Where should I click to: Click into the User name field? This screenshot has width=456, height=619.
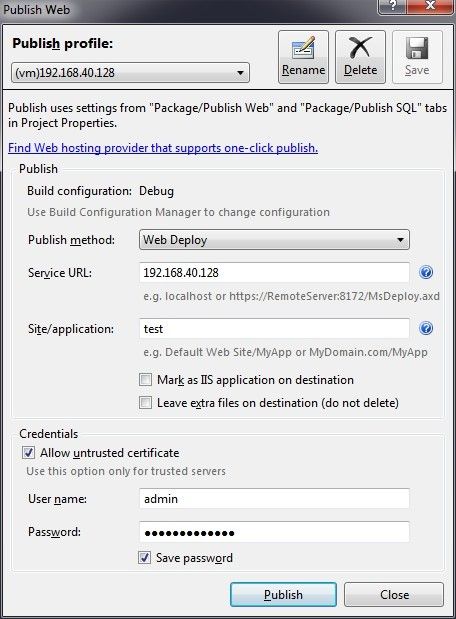click(274, 499)
